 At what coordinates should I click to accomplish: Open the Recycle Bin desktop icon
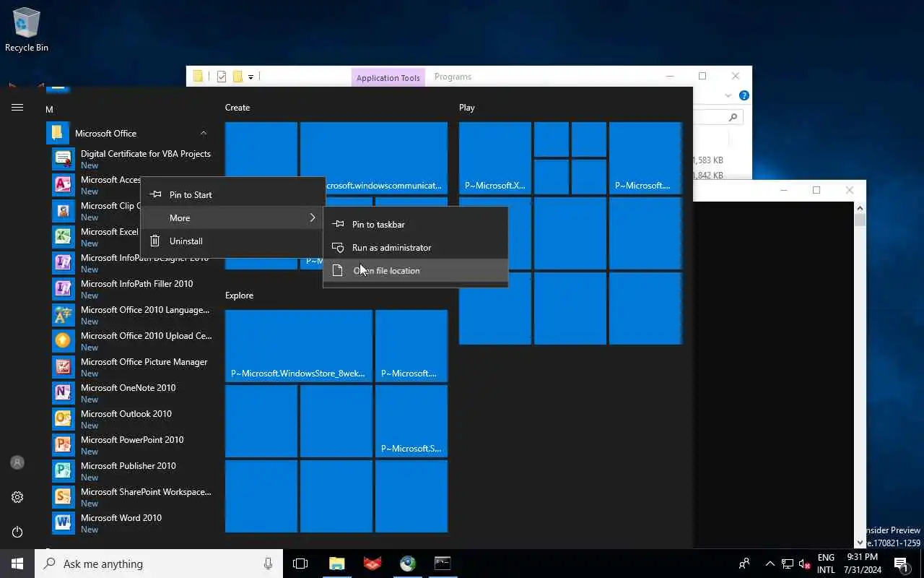(x=27, y=30)
